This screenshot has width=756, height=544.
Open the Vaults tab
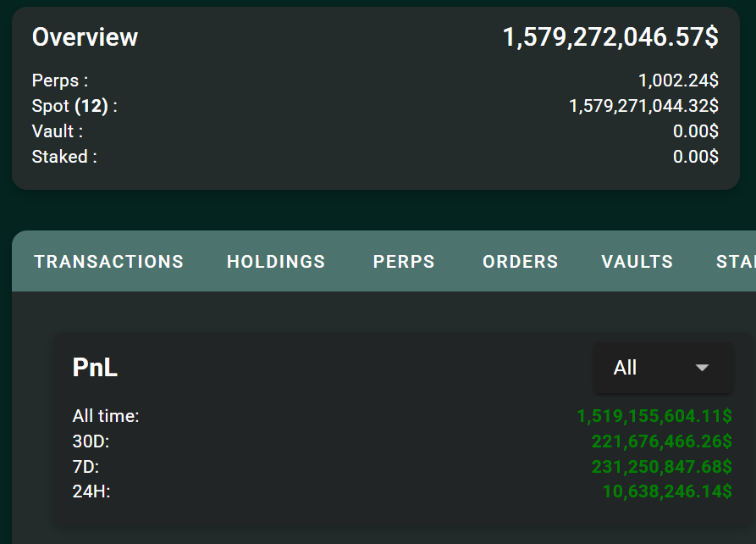637,262
